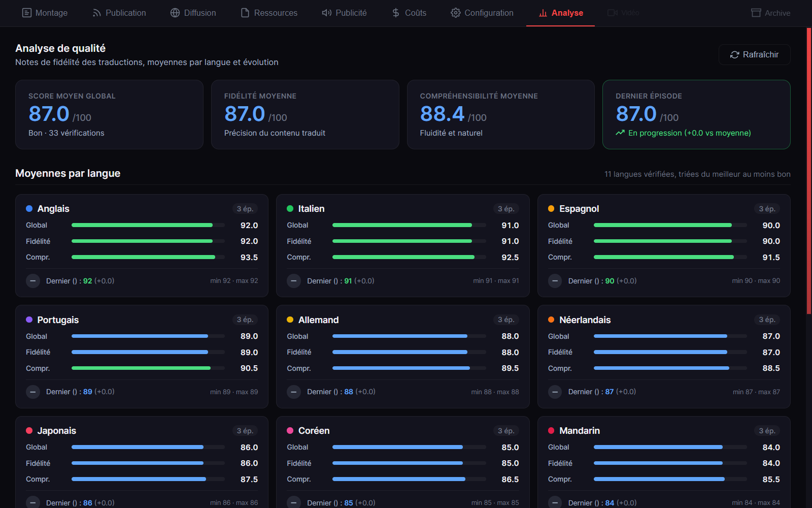This screenshot has height=508, width=812.
Task: Click the minus circle icon in the Japonais card
Action: click(x=33, y=502)
